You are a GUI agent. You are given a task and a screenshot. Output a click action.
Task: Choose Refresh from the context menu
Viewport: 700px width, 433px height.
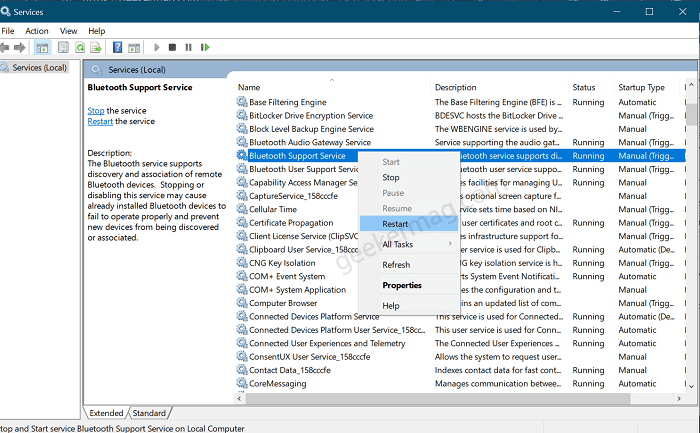coord(408,265)
